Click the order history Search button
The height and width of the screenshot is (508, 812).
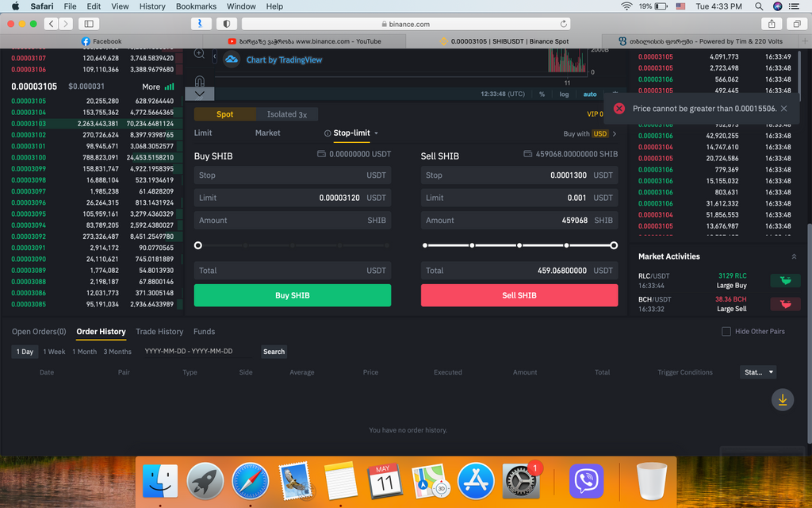click(x=274, y=352)
